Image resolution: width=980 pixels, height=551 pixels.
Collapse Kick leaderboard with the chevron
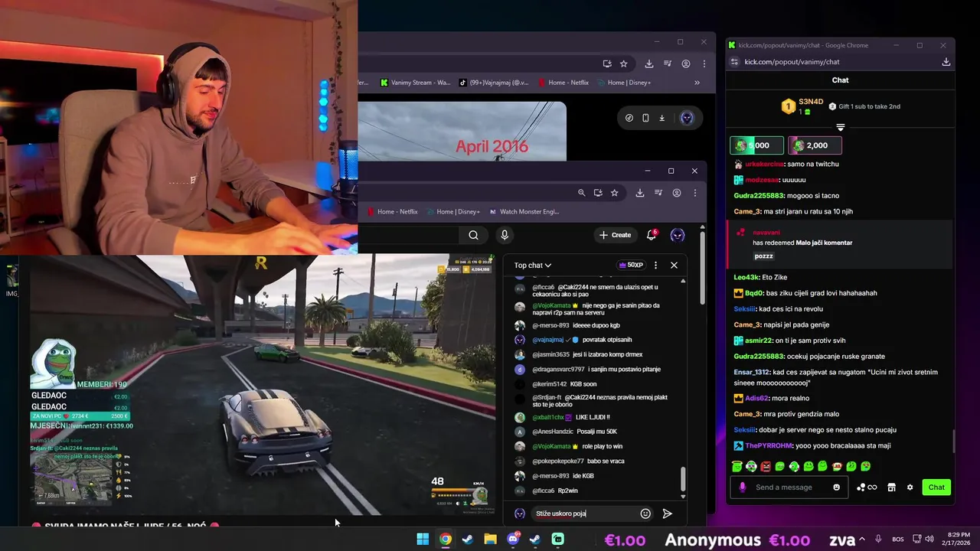(841, 128)
